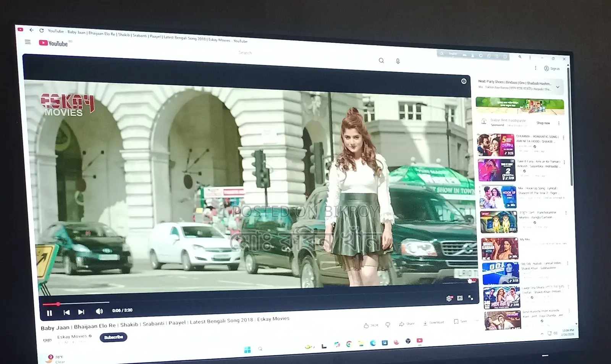Open the info card icon on video
611x364 pixels.
(464, 81)
